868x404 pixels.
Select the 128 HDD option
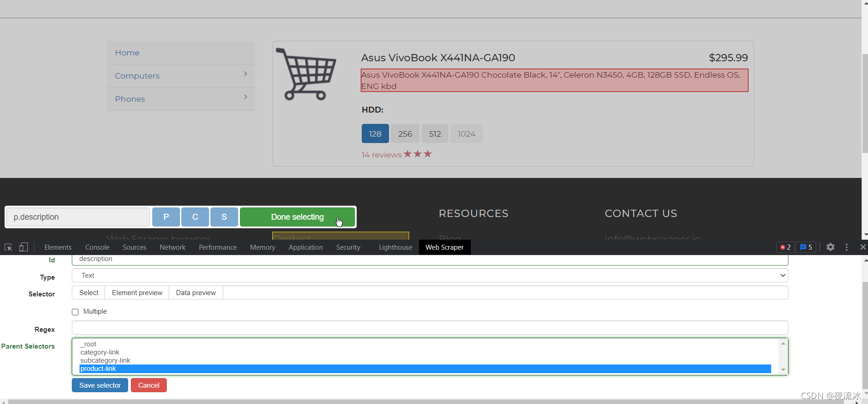tap(375, 133)
